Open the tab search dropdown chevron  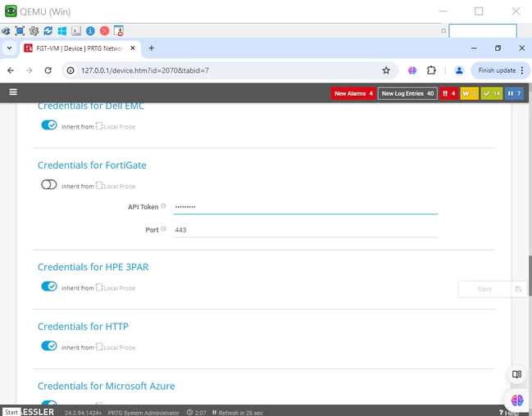point(10,48)
